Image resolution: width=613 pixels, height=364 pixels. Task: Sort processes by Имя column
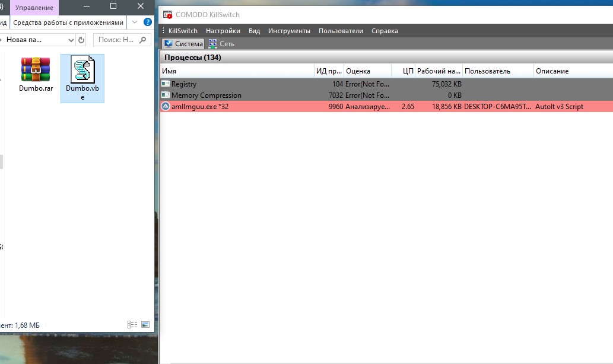237,71
